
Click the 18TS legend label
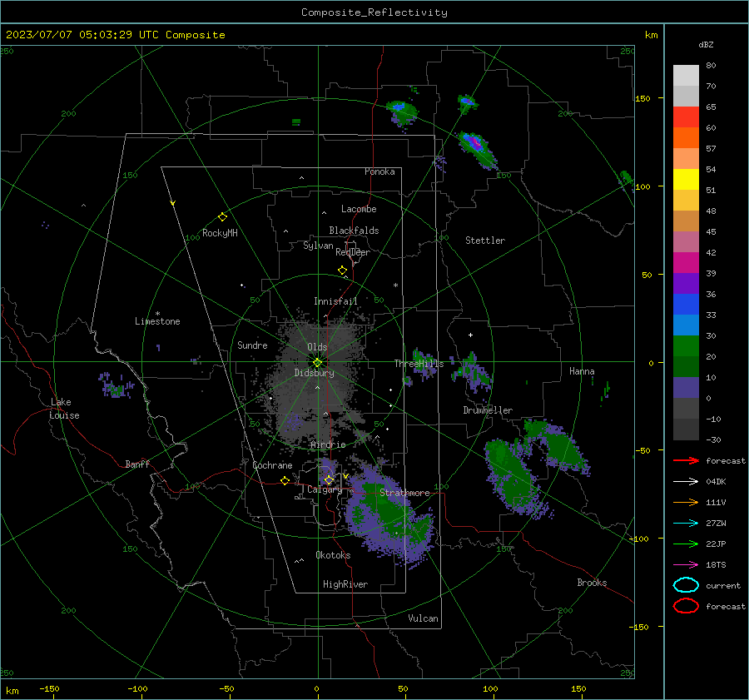[716, 565]
